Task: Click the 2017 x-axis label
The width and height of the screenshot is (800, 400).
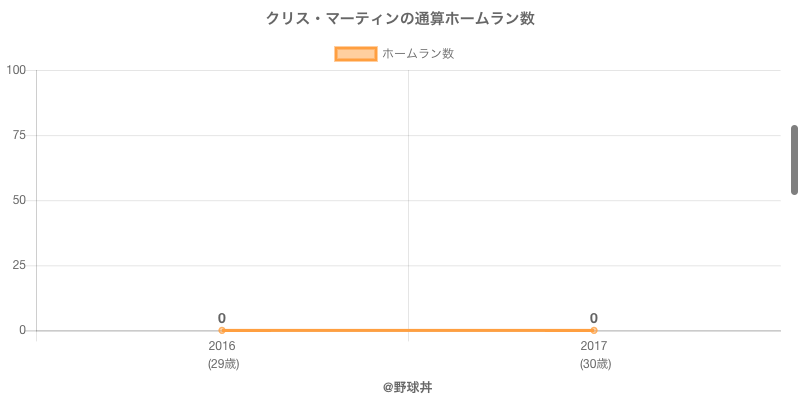Action: click(594, 346)
